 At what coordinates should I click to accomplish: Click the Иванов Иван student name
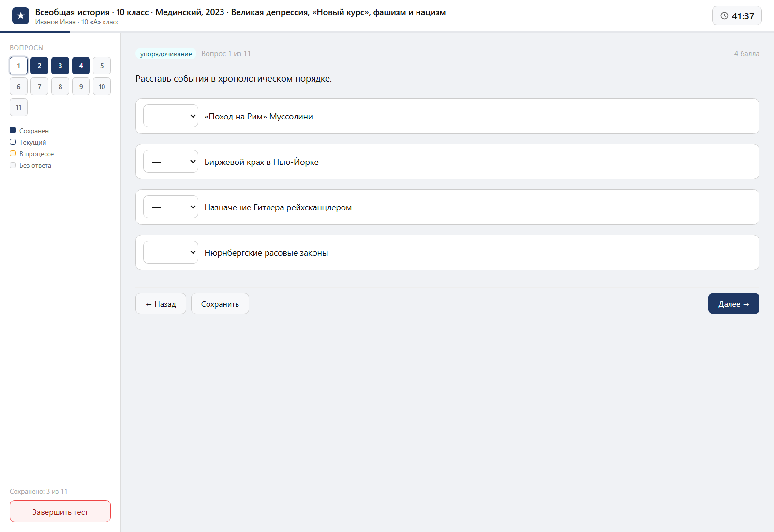[55, 22]
